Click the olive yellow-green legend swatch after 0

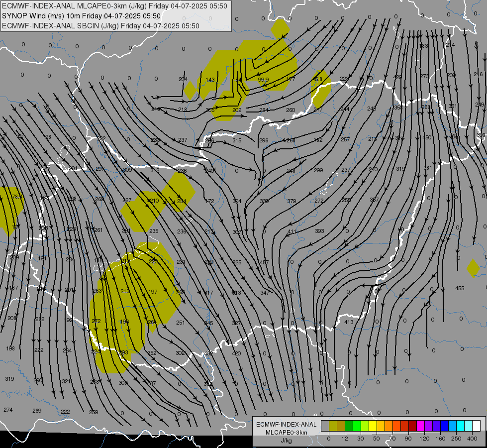click(333, 426)
